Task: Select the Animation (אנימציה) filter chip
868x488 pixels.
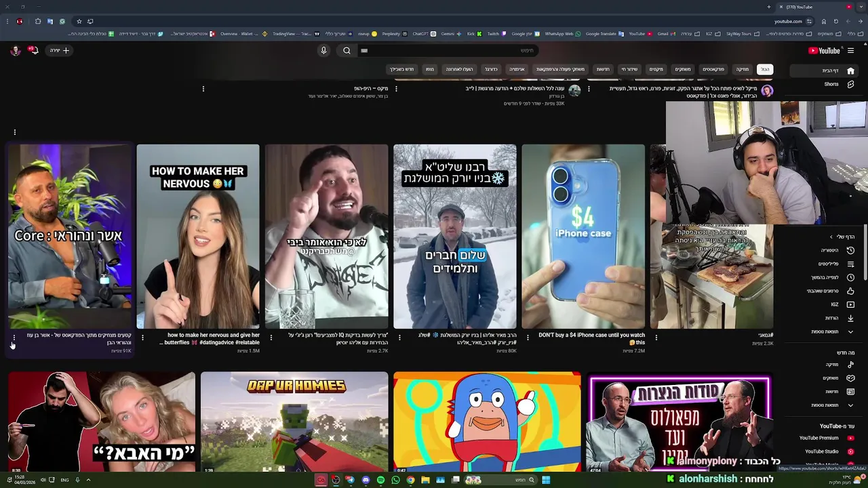Action: [517, 69]
